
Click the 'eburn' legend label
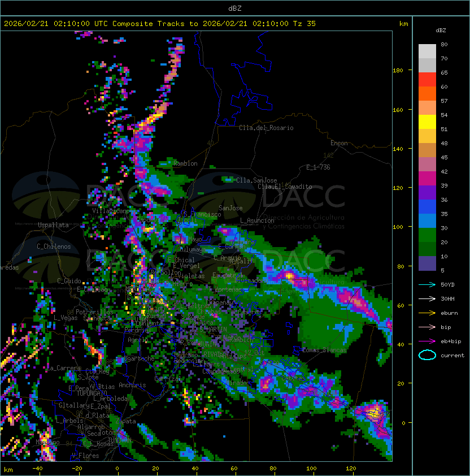(x=449, y=313)
